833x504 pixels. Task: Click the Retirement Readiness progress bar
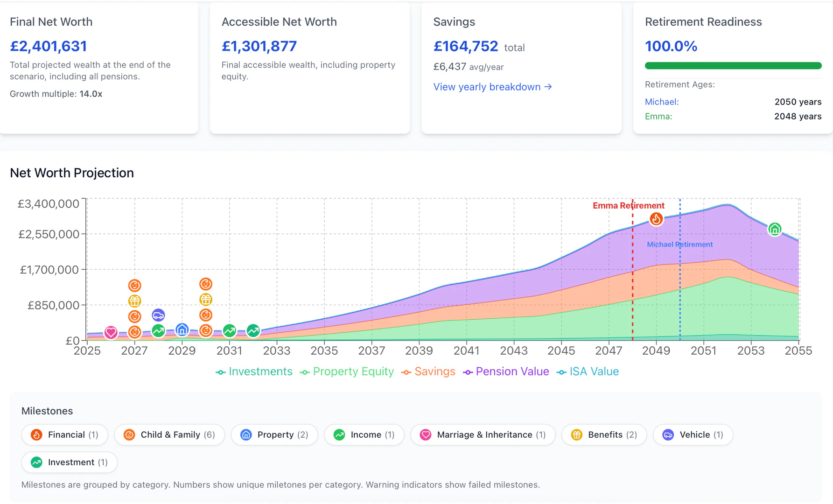coord(733,65)
